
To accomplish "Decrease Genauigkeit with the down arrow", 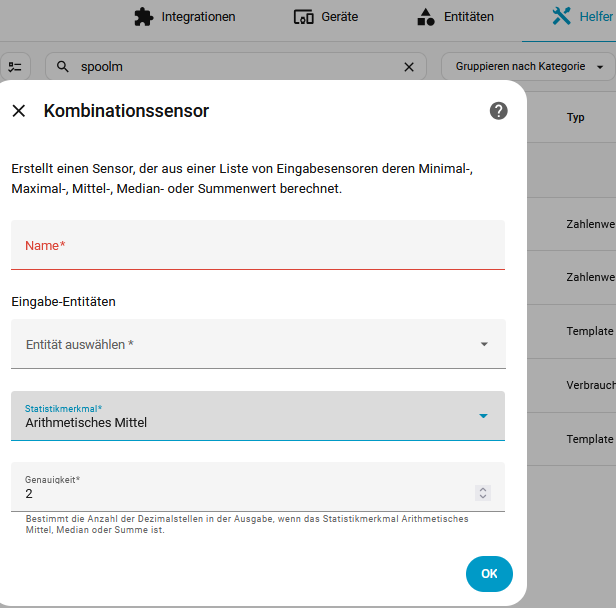I will 484,497.
